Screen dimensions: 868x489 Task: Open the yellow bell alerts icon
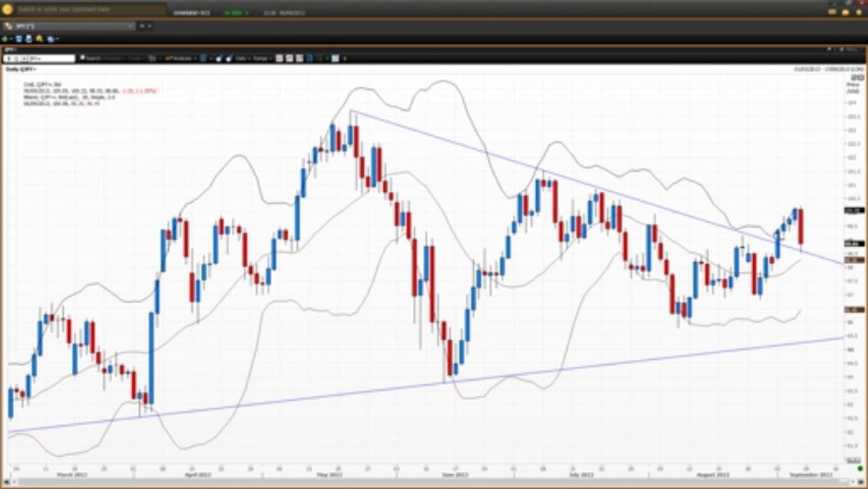click(x=39, y=39)
